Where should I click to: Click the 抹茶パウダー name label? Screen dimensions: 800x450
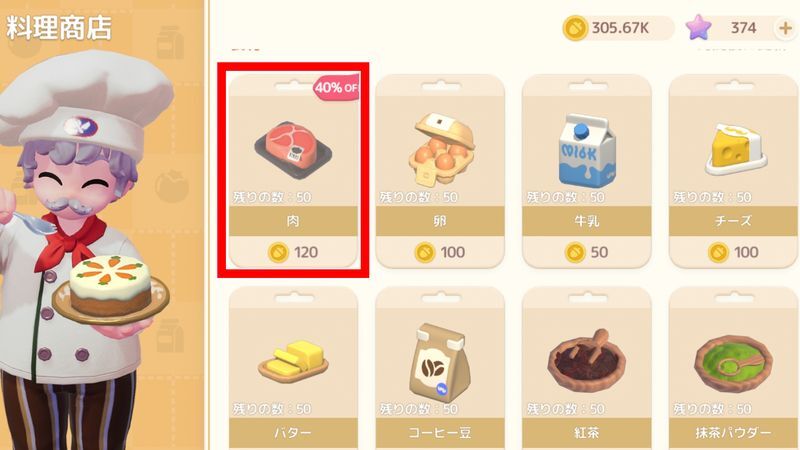pyautogui.click(x=733, y=433)
